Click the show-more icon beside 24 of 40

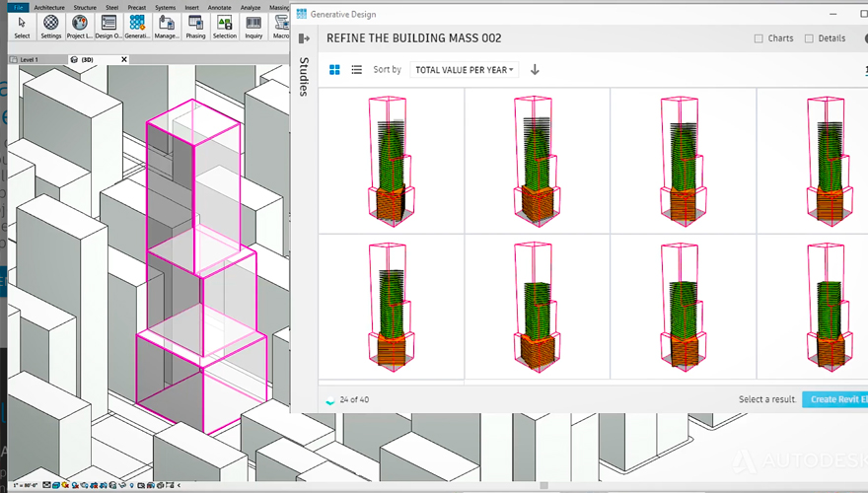click(330, 400)
